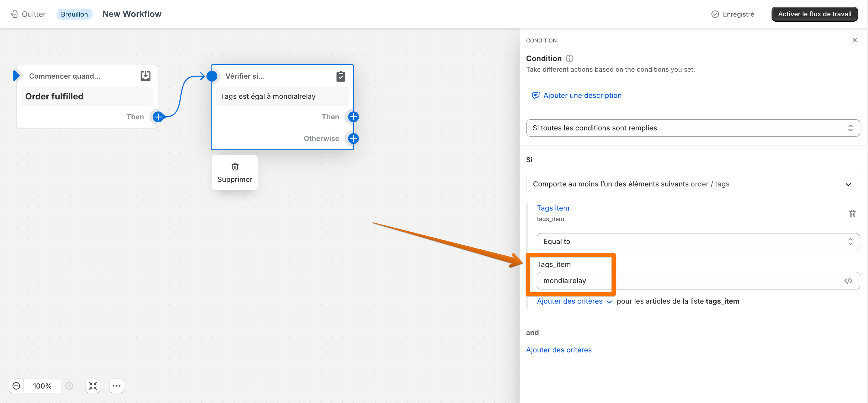Image resolution: width=868 pixels, height=403 pixels.
Task: Click the Supprimer delete button
Action: (x=234, y=173)
